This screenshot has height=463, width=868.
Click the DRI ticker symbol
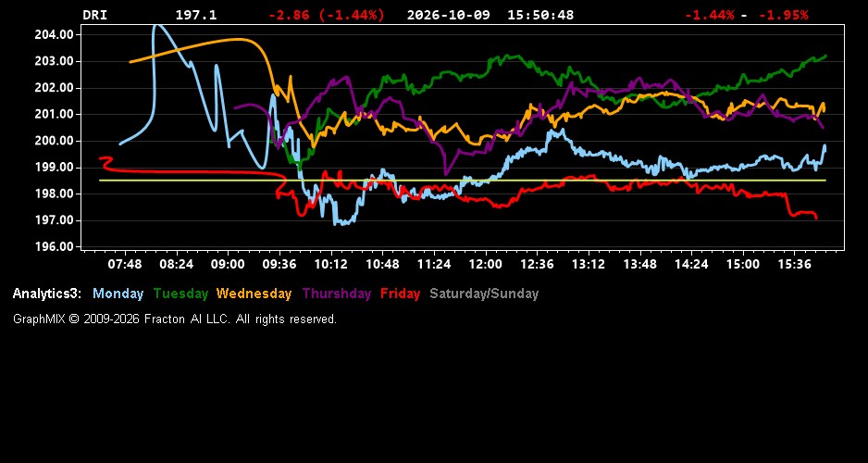[x=95, y=15]
